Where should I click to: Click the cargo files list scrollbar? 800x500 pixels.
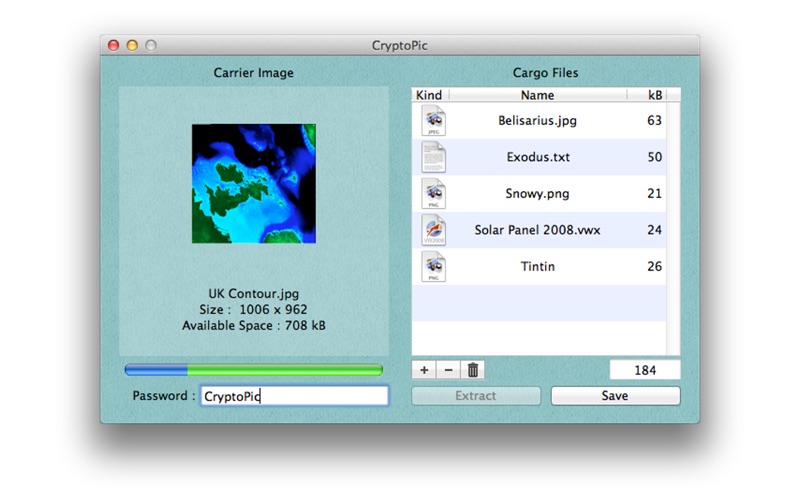(673, 229)
